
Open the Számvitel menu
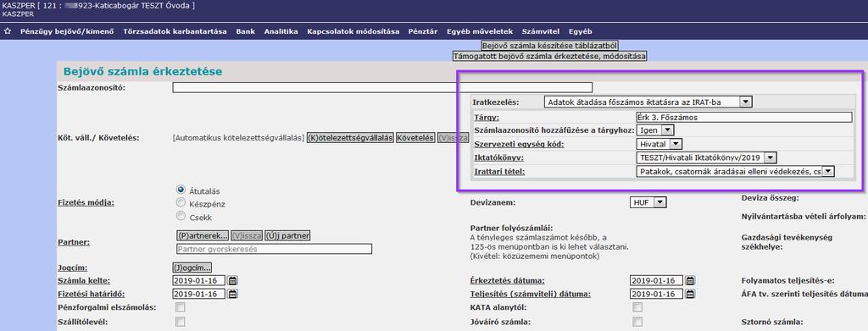point(540,31)
